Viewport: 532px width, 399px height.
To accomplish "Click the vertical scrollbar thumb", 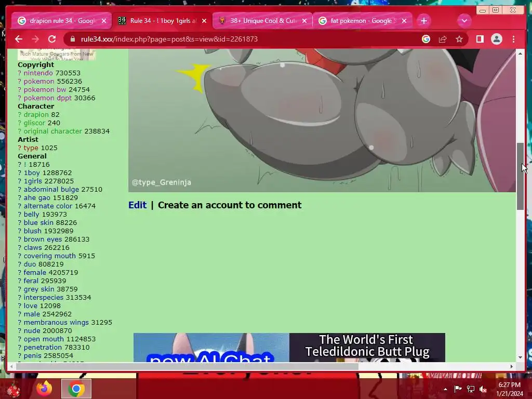I will pyautogui.click(x=520, y=177).
